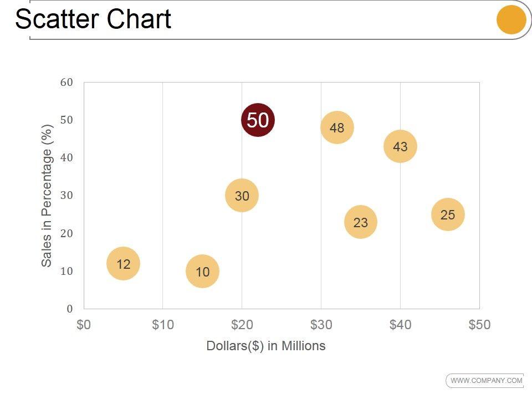Open the WWW.COMPANY.COM link
Screen dimensions: 532x399
[486, 380]
